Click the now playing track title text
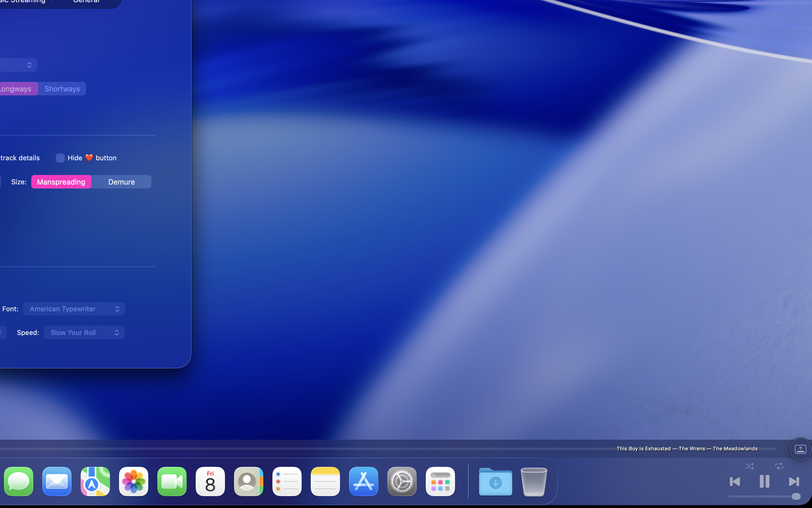 pos(687,448)
